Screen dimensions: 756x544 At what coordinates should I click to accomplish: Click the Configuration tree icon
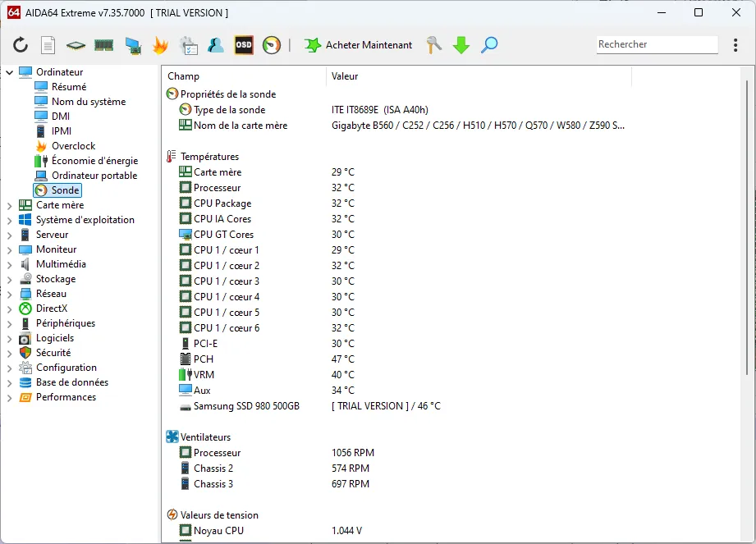[25, 368]
